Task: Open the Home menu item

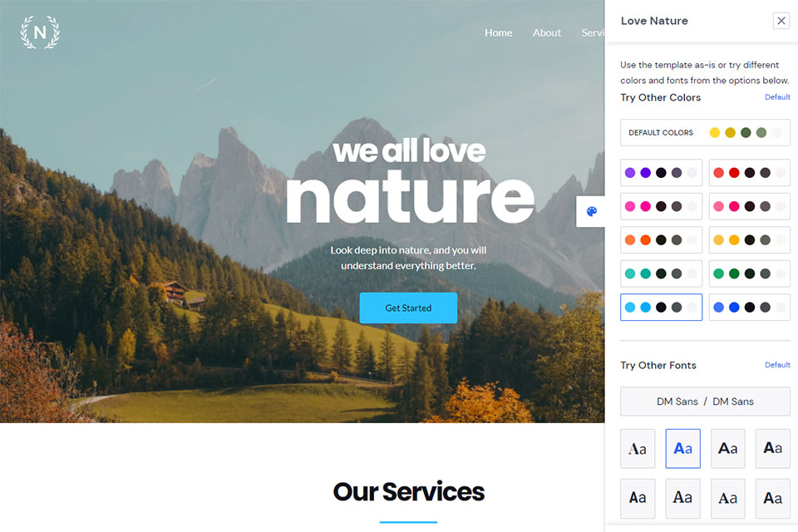Action: (x=498, y=32)
